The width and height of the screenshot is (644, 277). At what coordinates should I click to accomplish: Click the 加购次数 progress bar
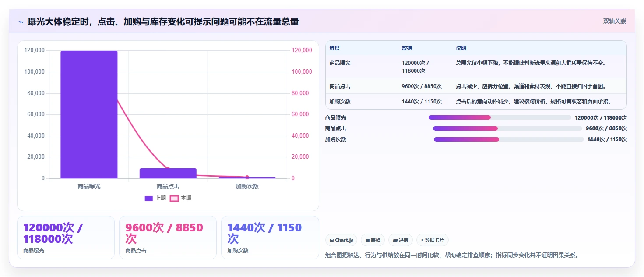click(x=509, y=139)
